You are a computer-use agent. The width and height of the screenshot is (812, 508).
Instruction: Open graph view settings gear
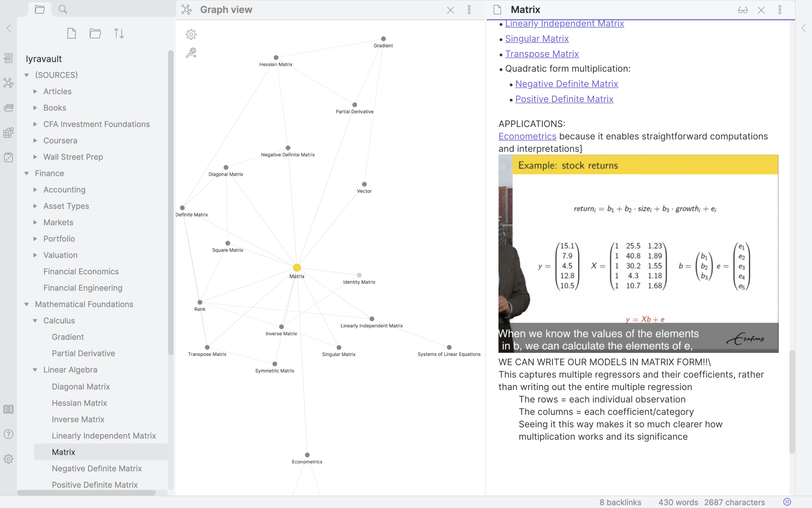(191, 34)
